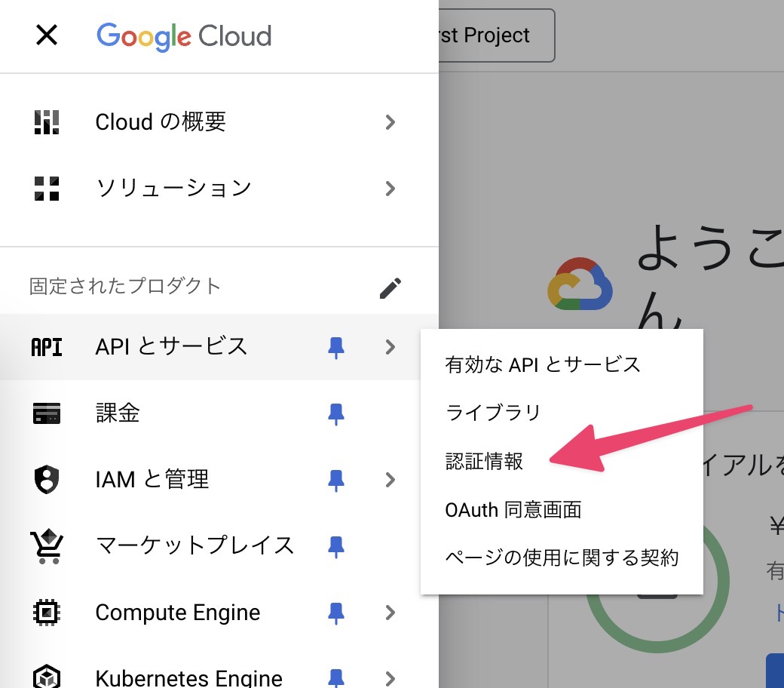Expand the IAM と管理 submenu
The height and width of the screenshot is (688, 784).
pyautogui.click(x=390, y=480)
